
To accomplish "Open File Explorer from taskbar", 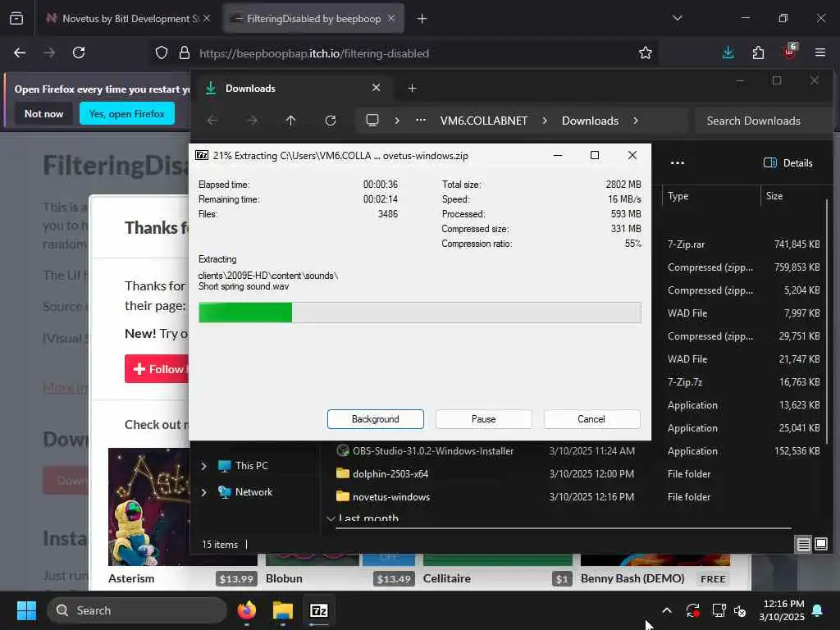I will (x=283, y=610).
